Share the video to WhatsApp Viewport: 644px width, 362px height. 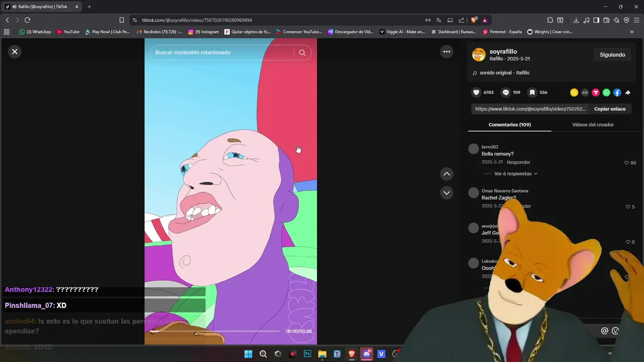click(x=606, y=93)
